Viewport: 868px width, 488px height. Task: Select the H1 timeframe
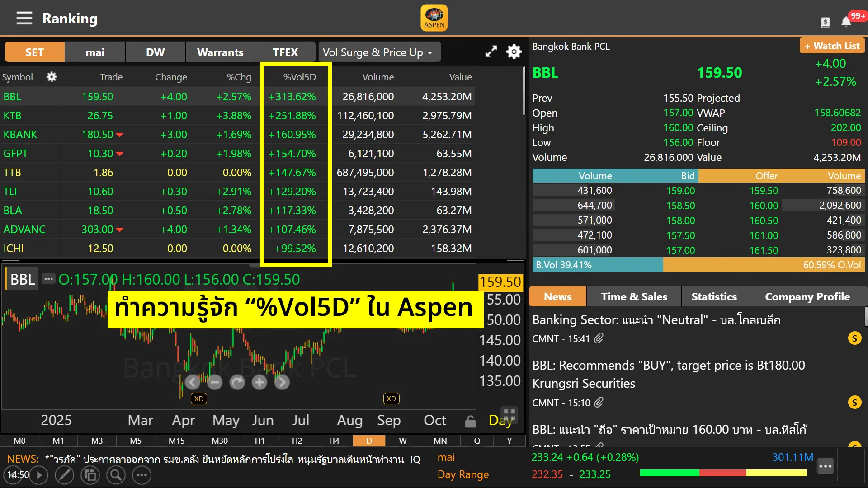coord(259,441)
